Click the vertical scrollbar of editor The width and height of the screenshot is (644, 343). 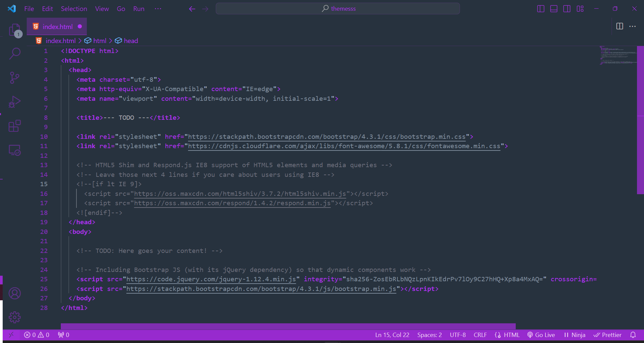point(640,120)
